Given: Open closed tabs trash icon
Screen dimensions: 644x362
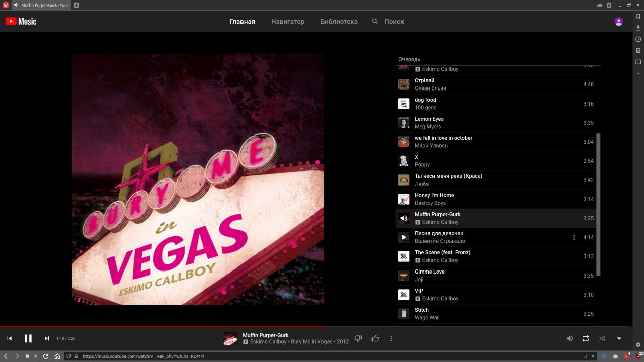Looking at the screenshot, I should (609, 5).
